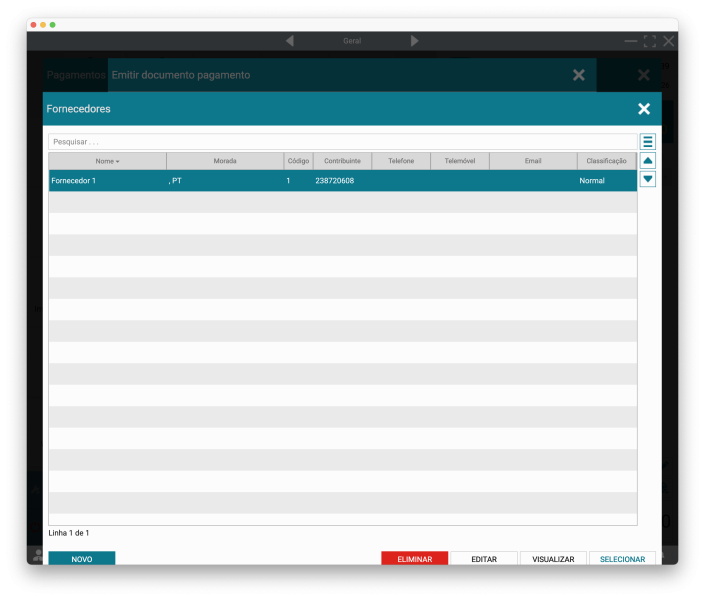This screenshot has height=600, width=705.
Task: Click the Pesquisar search field
Action: 342,142
